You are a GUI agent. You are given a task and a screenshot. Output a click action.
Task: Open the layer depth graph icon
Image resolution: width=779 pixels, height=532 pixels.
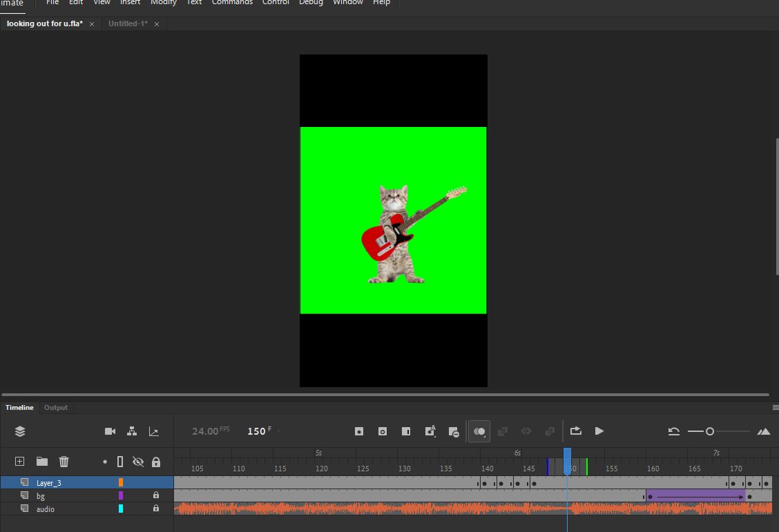[x=154, y=432]
